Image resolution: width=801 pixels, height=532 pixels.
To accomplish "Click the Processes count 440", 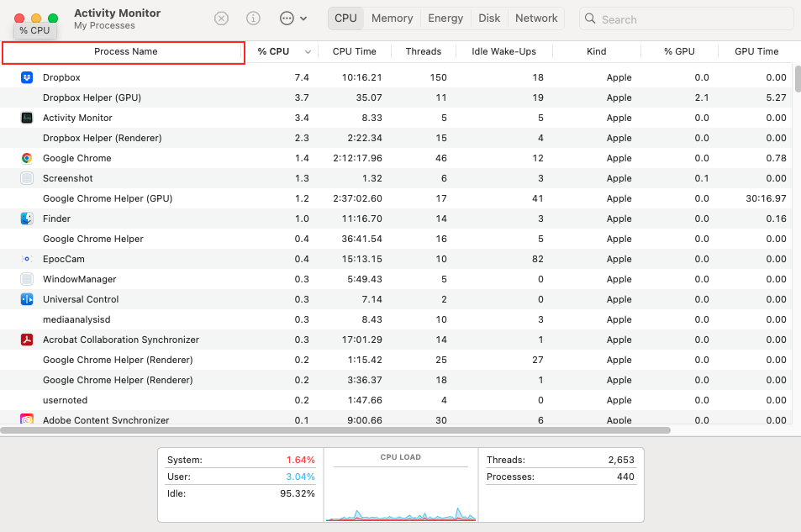I will click(x=625, y=477).
